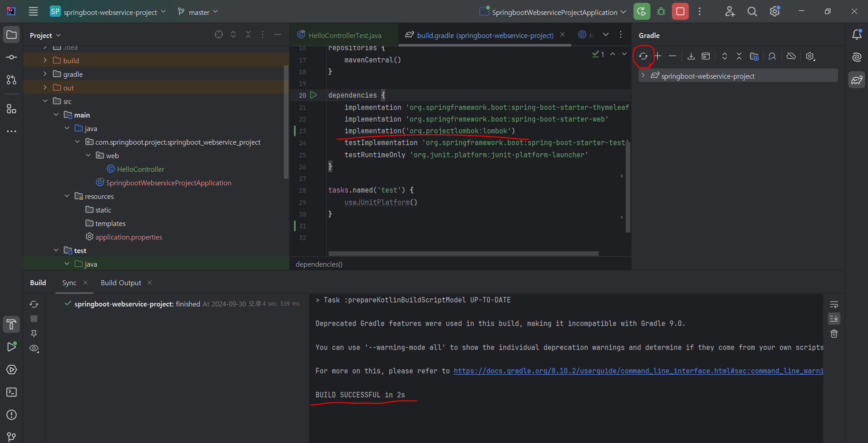The width and height of the screenshot is (868, 443).
Task: Toggle the Gradle tool window elephant icon
Action: click(857, 80)
